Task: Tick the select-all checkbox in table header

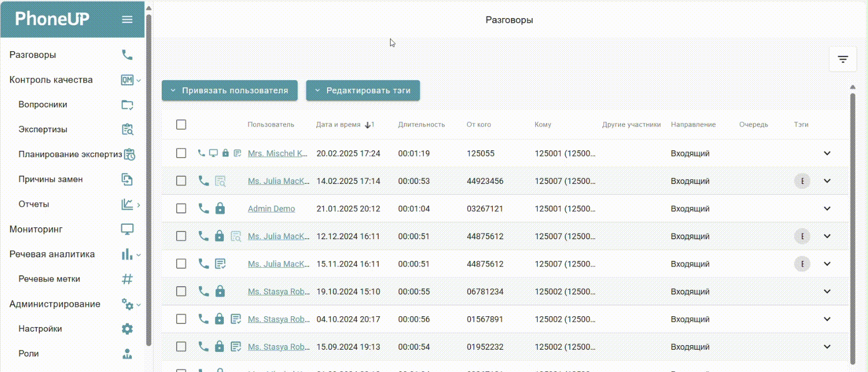Action: point(181,125)
